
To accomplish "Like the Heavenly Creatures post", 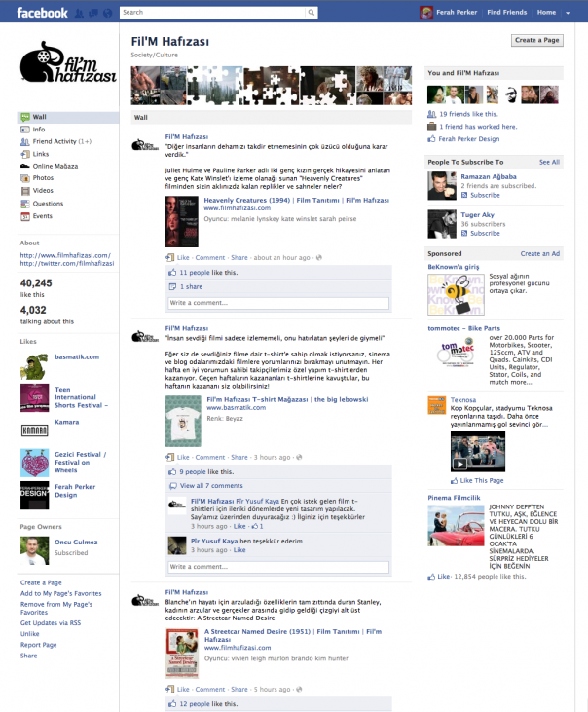I will pos(183,257).
